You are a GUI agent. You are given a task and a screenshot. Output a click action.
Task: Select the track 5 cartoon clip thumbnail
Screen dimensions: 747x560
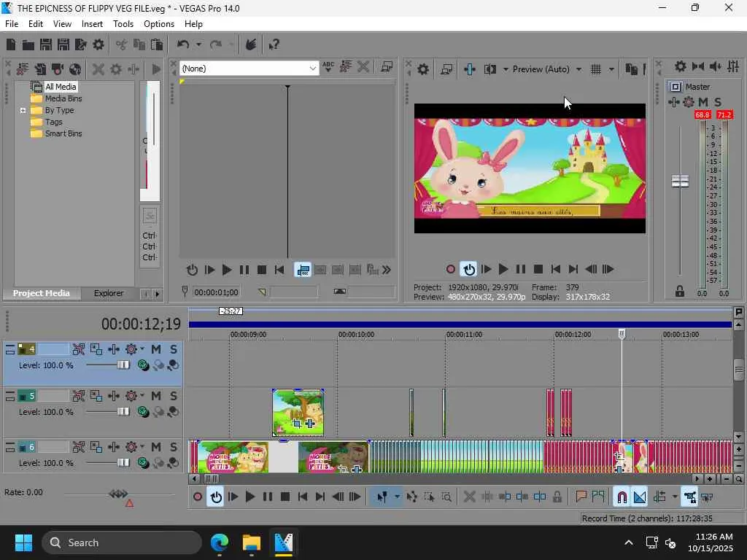(x=298, y=413)
